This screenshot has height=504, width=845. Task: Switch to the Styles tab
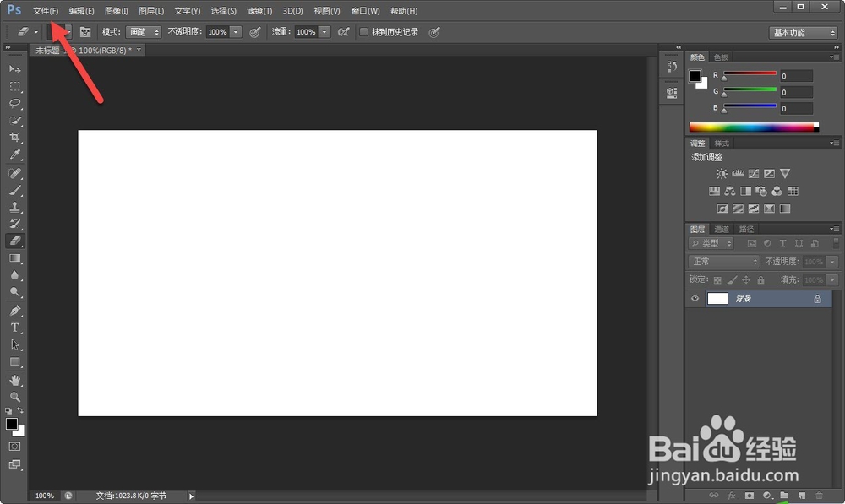coord(721,144)
